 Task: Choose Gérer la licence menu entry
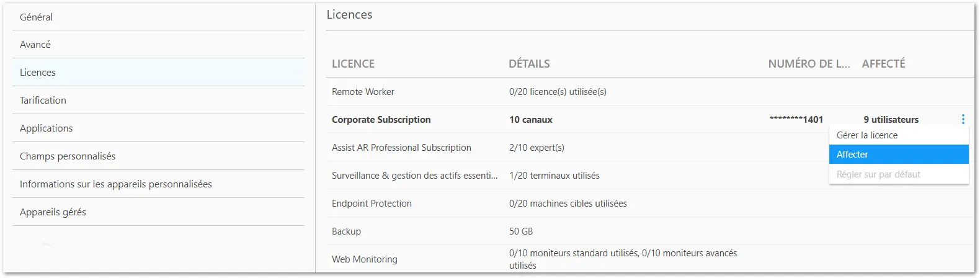coord(899,135)
